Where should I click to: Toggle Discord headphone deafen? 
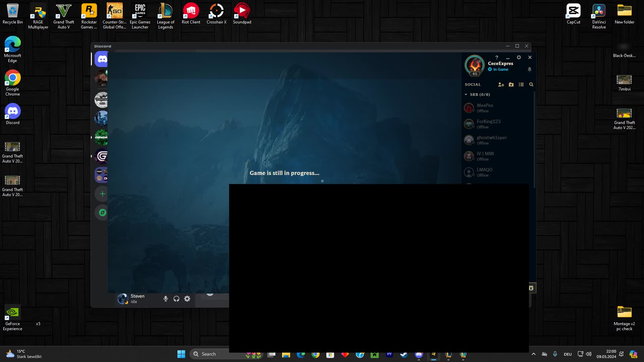(x=176, y=299)
